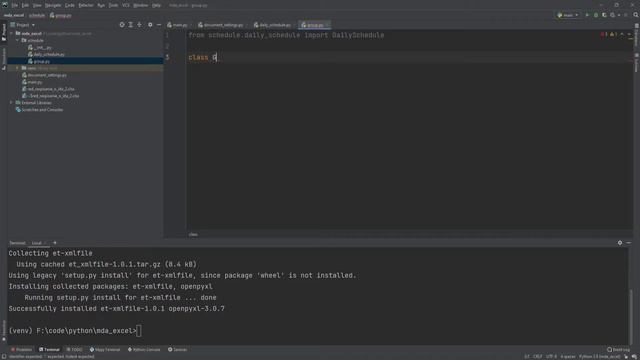Click the locate-file target icon in Project panel
Image resolution: width=640 pixels, height=360 pixels.
122,25
